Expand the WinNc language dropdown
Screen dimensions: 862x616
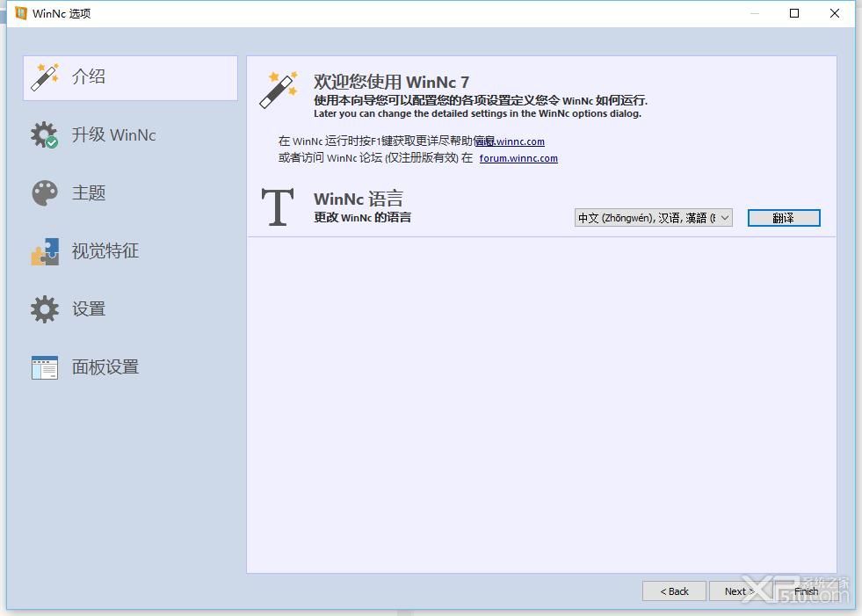[653, 218]
